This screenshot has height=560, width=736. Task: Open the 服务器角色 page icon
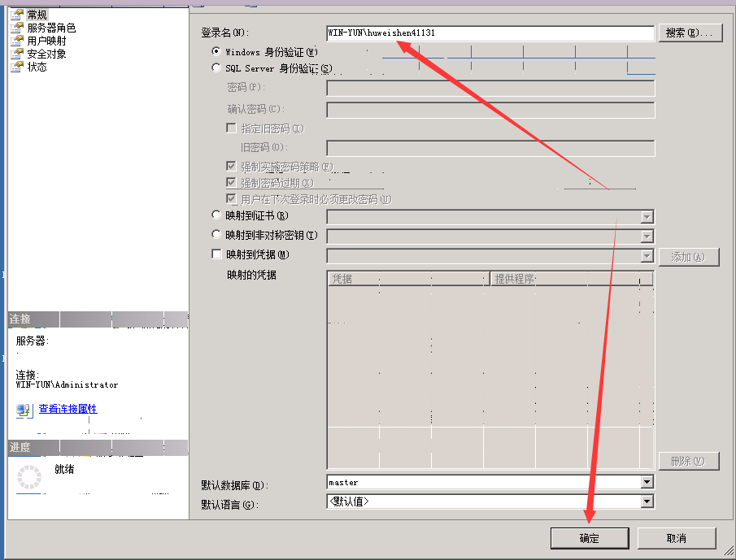17,28
